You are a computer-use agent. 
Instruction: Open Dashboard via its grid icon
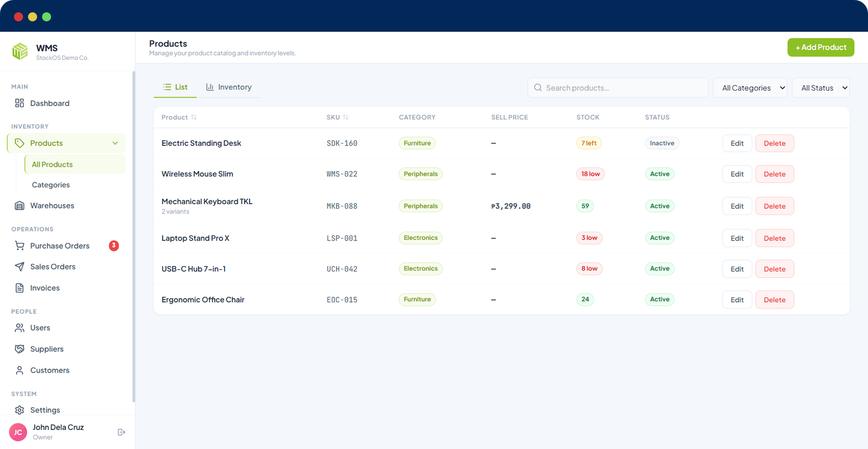pyautogui.click(x=20, y=103)
